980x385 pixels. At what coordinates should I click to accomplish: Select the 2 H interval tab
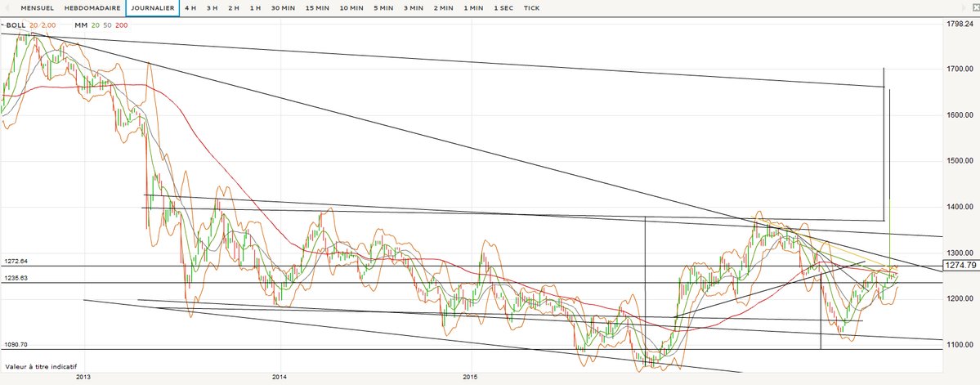tap(234, 8)
